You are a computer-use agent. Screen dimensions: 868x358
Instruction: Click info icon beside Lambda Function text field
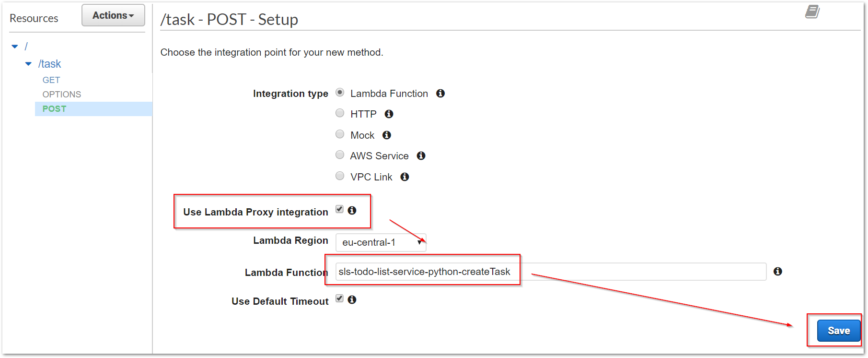pyautogui.click(x=777, y=271)
